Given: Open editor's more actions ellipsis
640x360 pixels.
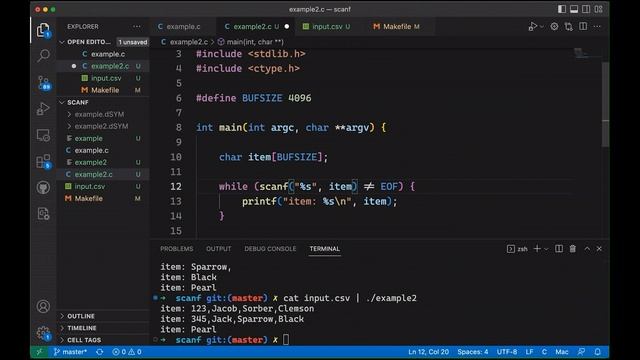Looking at the screenshot, I should click(597, 27).
